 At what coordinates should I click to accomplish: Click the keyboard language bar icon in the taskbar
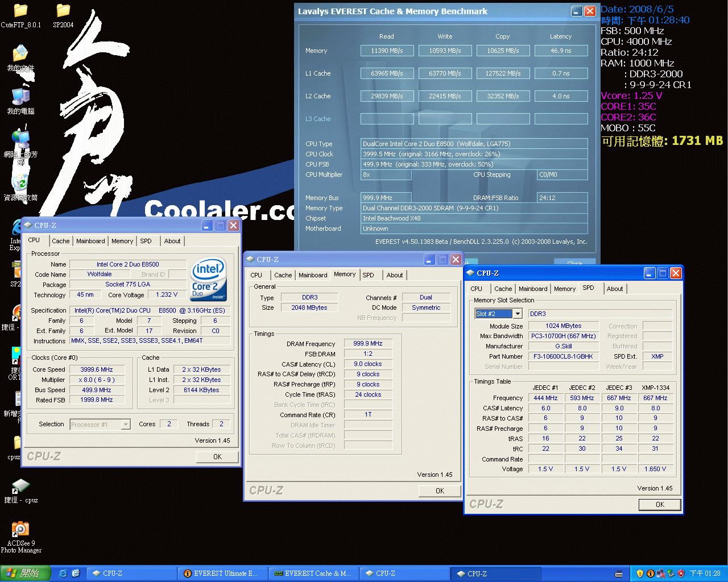coord(619,574)
